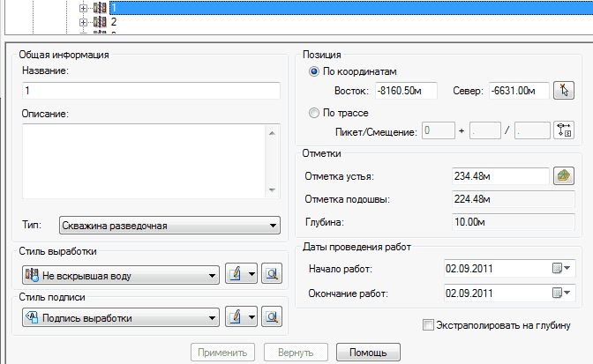Open the Тип dropdown showing Скважина разведочная
The image size is (593, 364).
(x=169, y=226)
